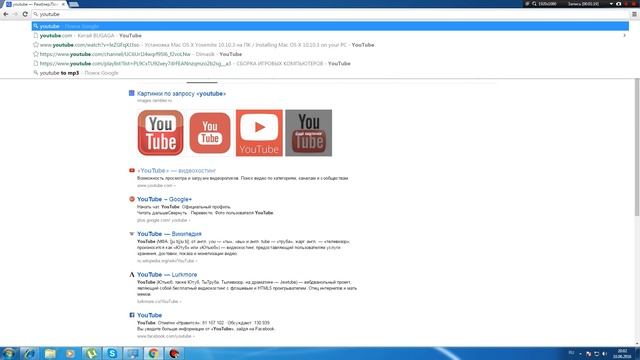This screenshot has height=360, width=640.
Task: Open the YouTube — Lurkmore result
Action: [x=167, y=275]
